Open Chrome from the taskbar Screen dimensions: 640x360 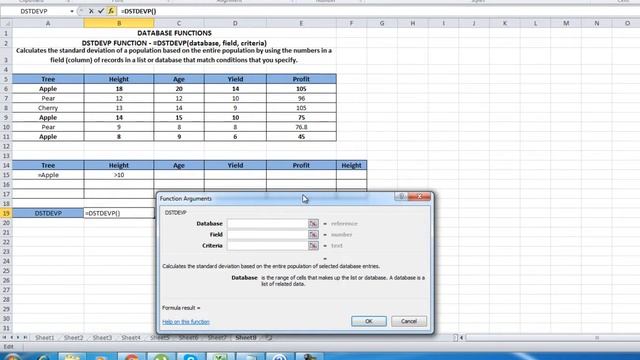point(132,357)
